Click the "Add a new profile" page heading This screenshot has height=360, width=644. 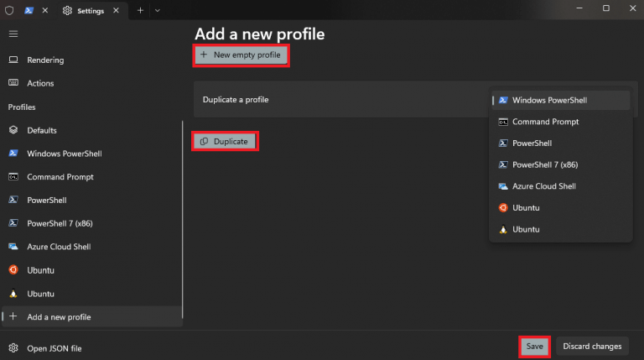pos(260,34)
